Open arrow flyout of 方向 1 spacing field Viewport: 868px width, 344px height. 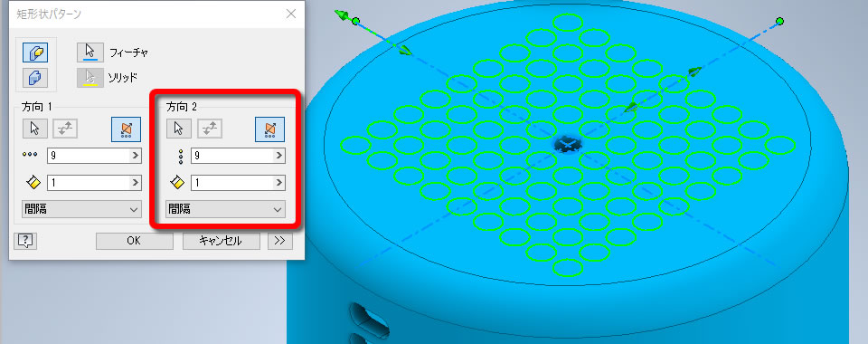pos(136,182)
